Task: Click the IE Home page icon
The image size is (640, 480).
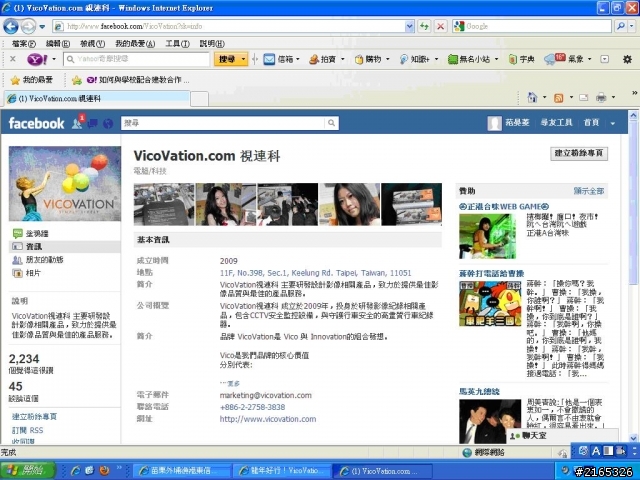Action: click(x=532, y=98)
